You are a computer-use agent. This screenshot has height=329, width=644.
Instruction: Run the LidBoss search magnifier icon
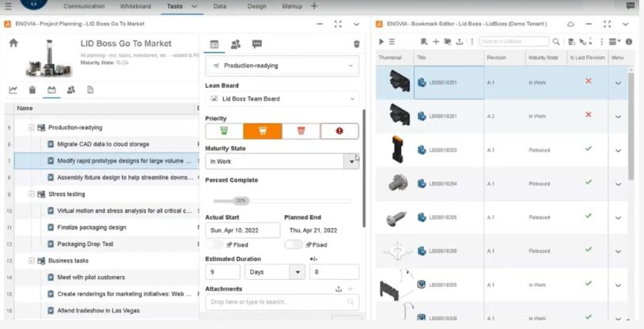pos(556,41)
